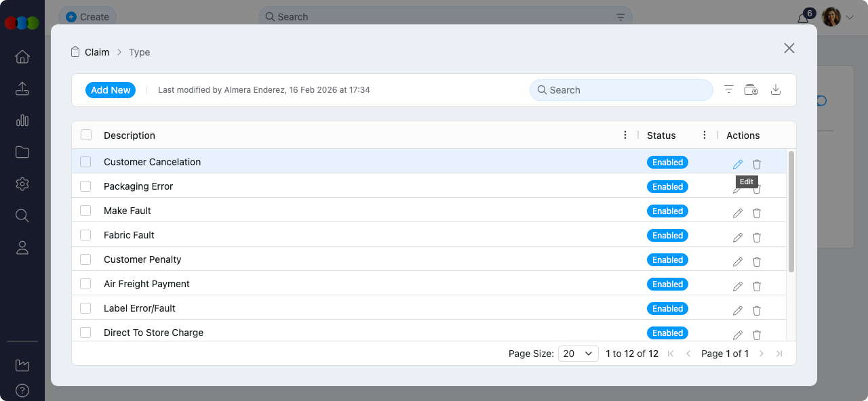Delete the Make Fault claim type
Viewport: 868px width, 401px height.
click(757, 213)
